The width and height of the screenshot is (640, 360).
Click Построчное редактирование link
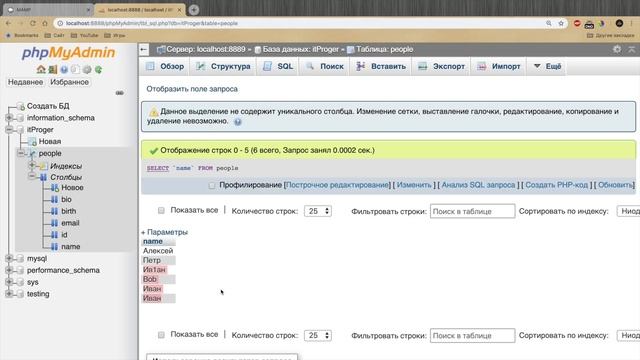coord(337,185)
